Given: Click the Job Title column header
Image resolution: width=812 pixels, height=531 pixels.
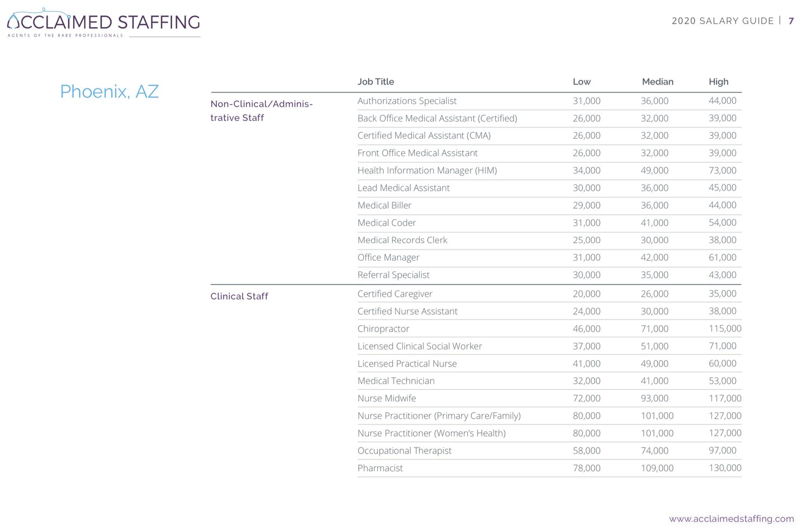Looking at the screenshot, I should (x=376, y=82).
